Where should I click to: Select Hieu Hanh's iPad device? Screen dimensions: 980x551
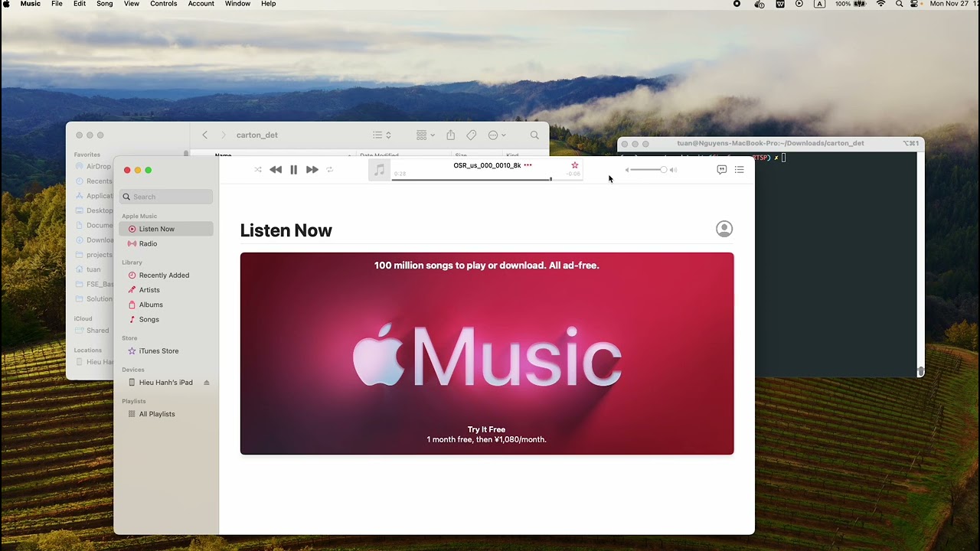[161, 383]
